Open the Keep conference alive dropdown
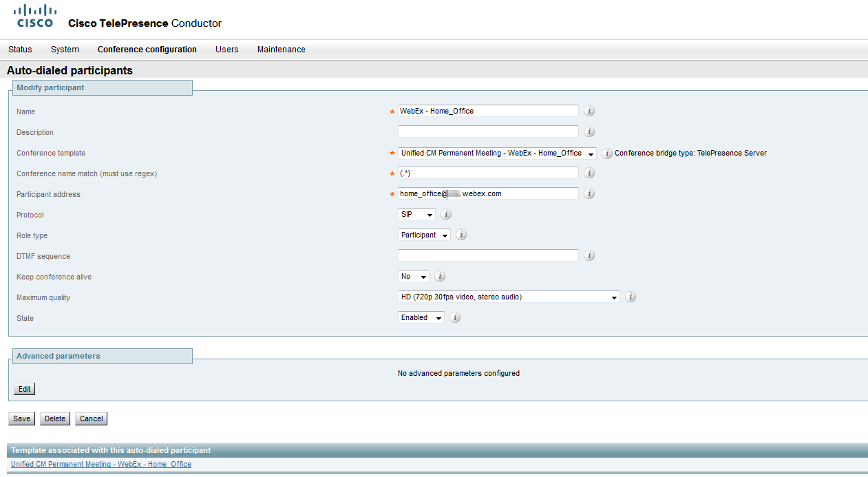Screen dimensions: 868x477 [414, 276]
